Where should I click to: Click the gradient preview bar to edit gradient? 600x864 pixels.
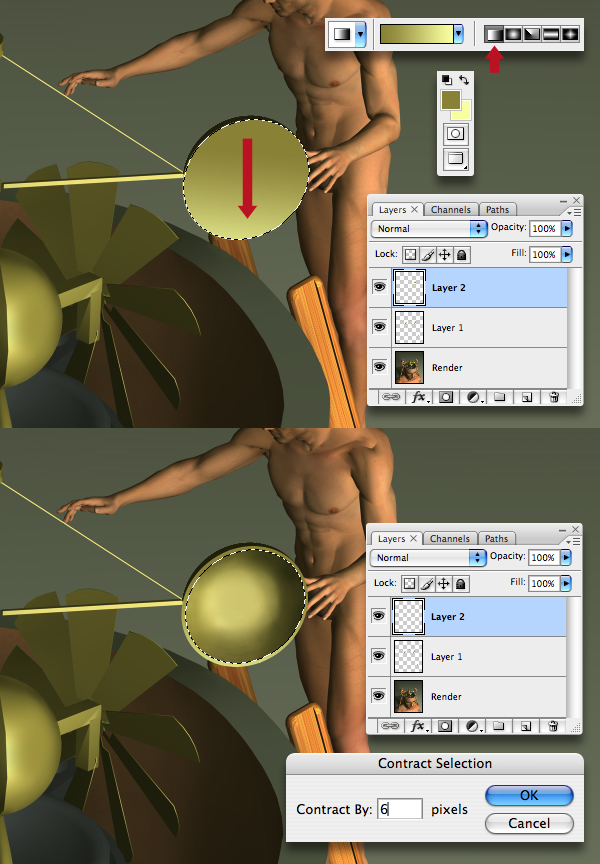coord(417,34)
